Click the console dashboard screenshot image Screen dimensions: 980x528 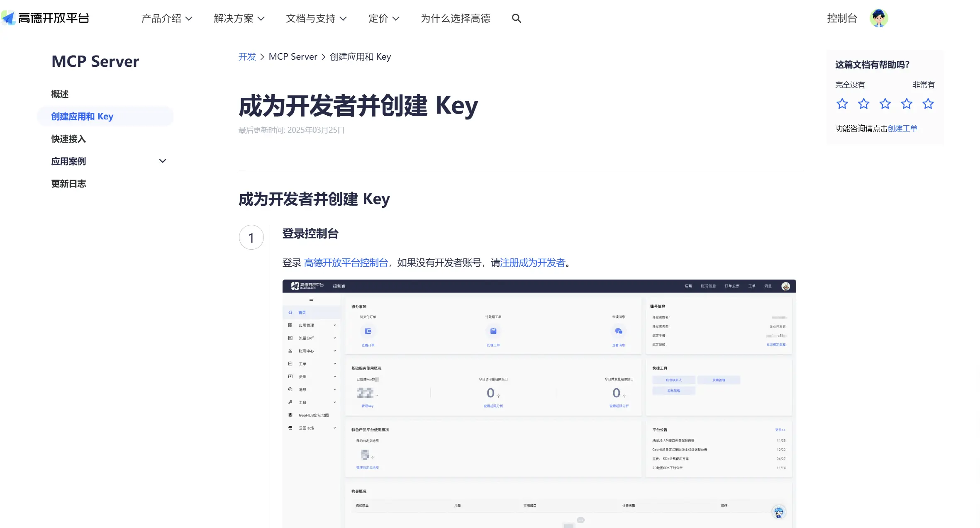(539, 404)
